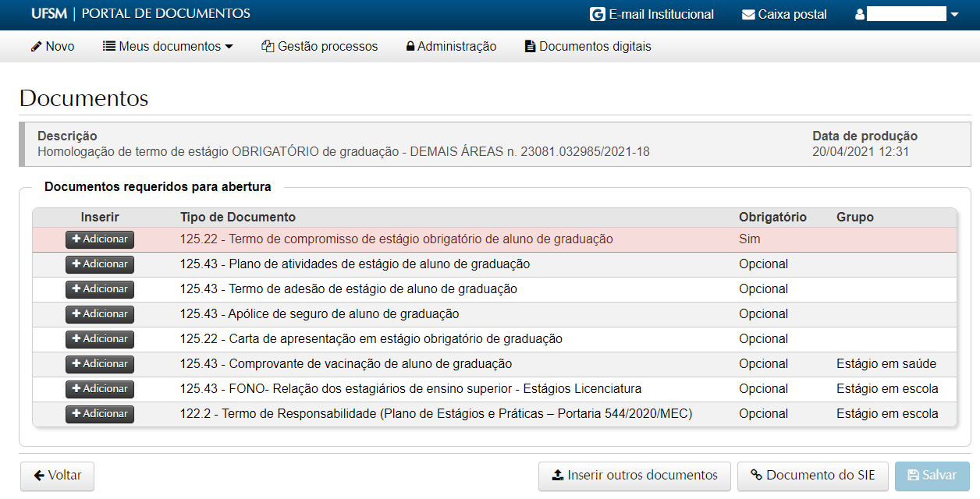This screenshot has width=980, height=499.
Task: Click the Voltar back button
Action: pyautogui.click(x=57, y=476)
